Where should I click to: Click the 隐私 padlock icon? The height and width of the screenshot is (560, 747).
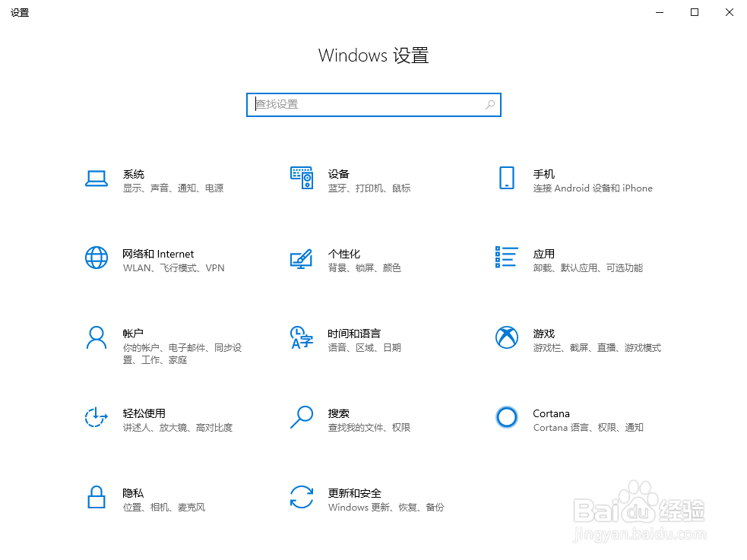(x=97, y=497)
